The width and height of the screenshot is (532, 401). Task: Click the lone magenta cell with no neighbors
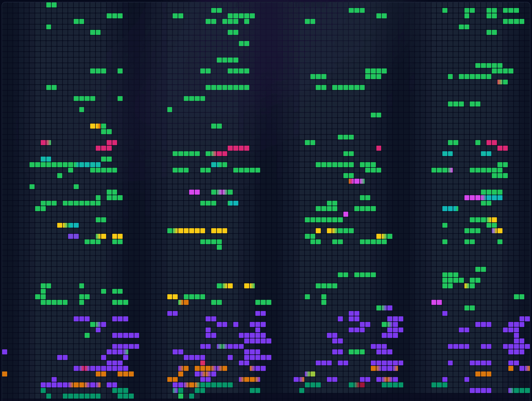(x=346, y=214)
